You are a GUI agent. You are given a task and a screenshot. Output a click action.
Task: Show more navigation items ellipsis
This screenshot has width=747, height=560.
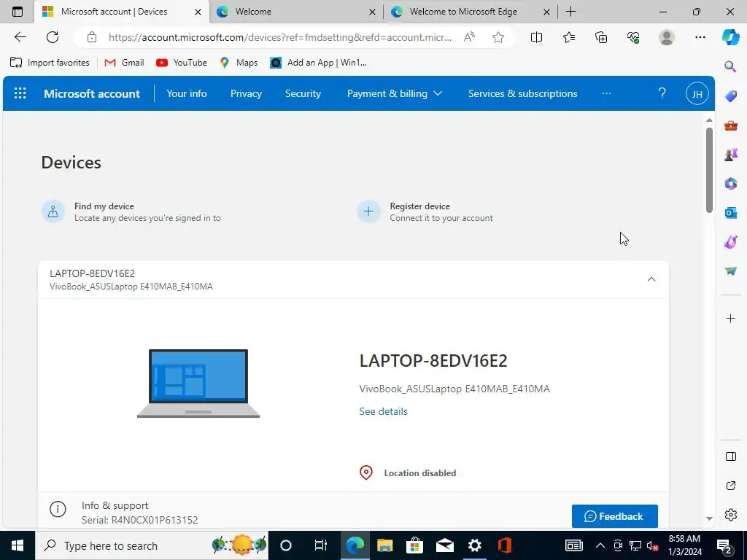(x=606, y=93)
